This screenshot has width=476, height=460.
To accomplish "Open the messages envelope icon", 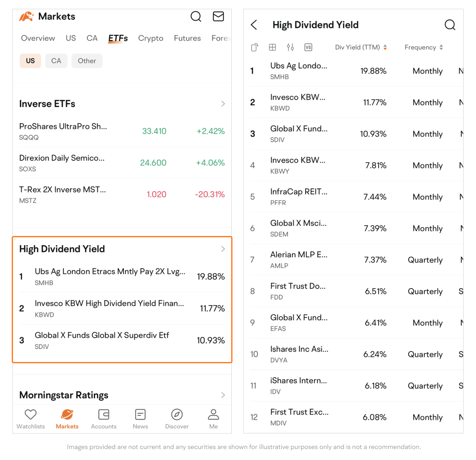I will (x=218, y=17).
